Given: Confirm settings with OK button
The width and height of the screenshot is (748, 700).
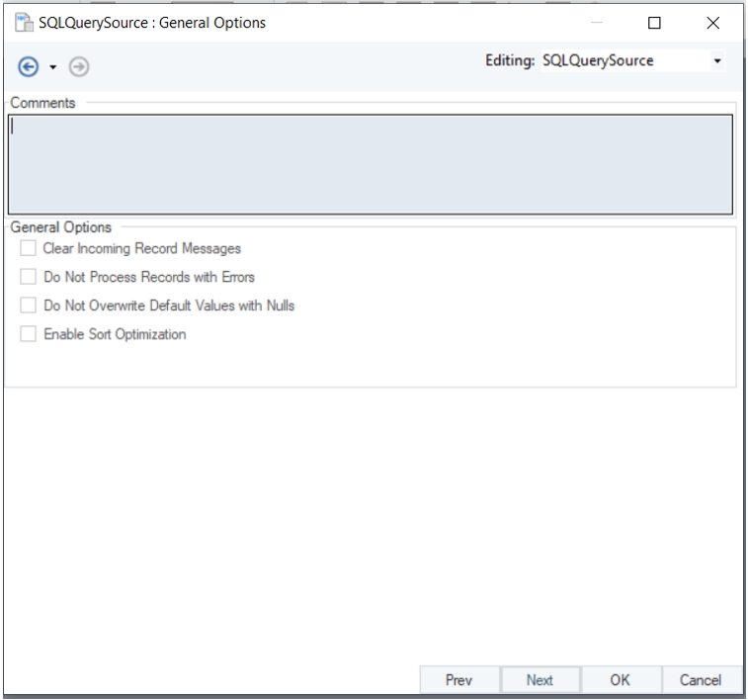Looking at the screenshot, I should (x=621, y=679).
